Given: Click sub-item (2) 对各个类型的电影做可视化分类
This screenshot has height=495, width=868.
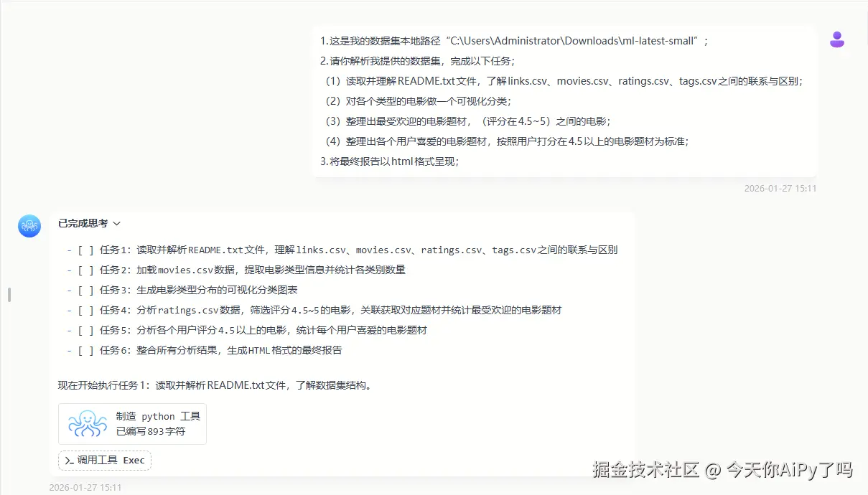Looking at the screenshot, I should (x=419, y=101).
